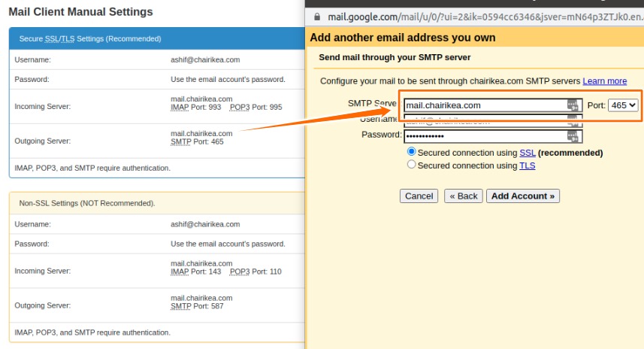
Task: Click the Non-SSL section Incoming Server label
Action: coord(43,271)
